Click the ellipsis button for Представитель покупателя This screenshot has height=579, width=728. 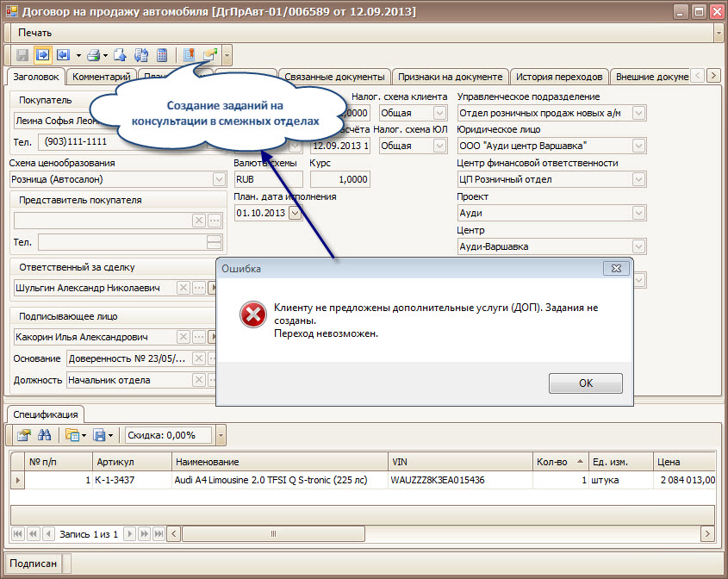point(215,221)
